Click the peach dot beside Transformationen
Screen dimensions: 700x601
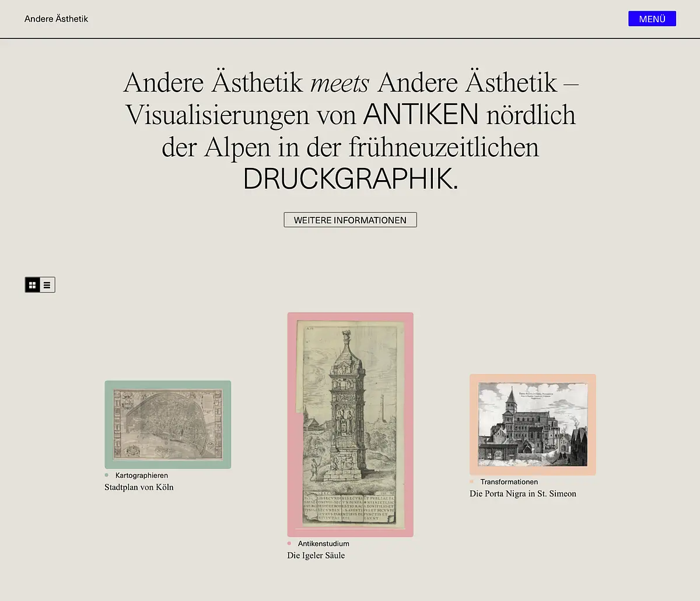tap(471, 481)
